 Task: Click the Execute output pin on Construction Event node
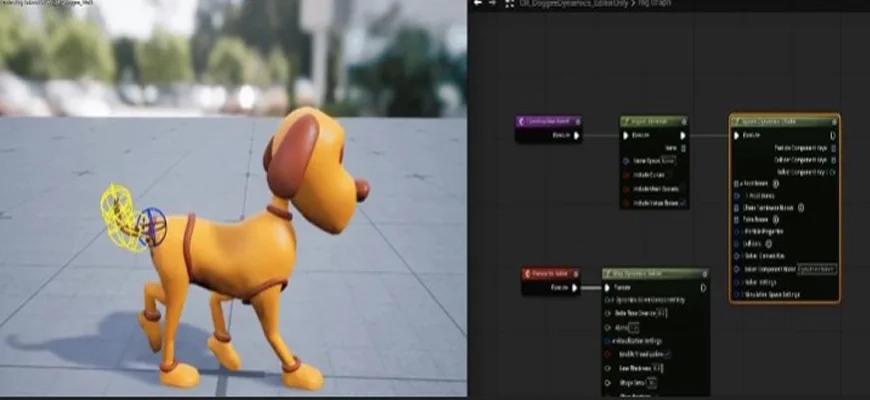coord(576,135)
